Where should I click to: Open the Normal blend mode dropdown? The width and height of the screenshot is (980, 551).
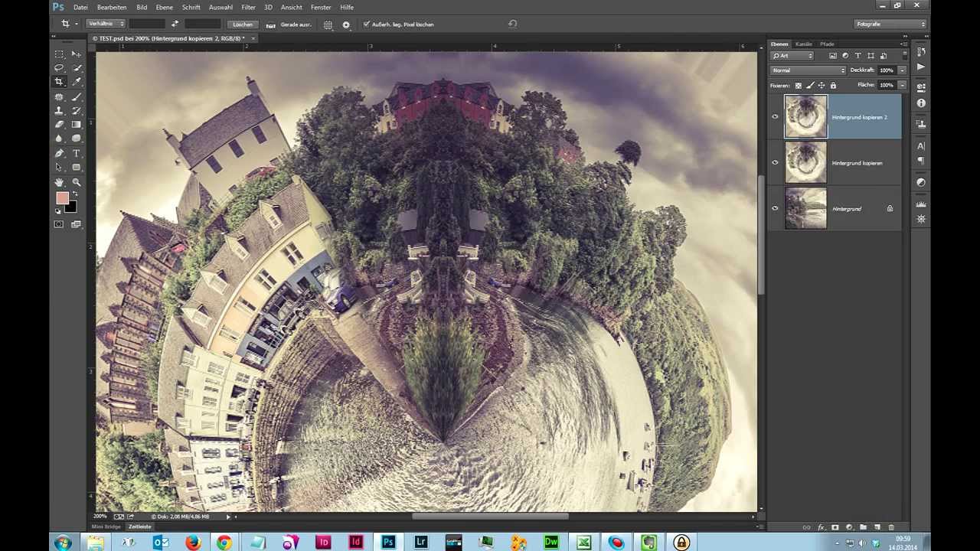808,70
